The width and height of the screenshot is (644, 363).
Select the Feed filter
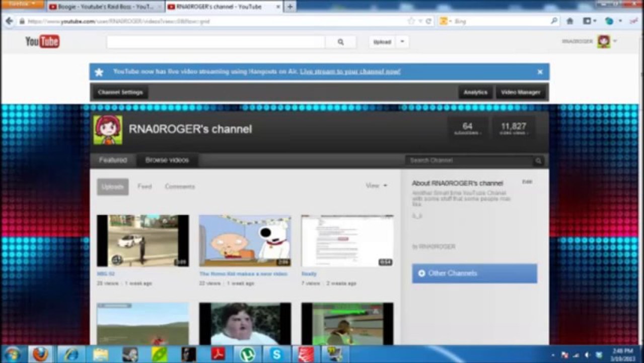pyautogui.click(x=145, y=187)
